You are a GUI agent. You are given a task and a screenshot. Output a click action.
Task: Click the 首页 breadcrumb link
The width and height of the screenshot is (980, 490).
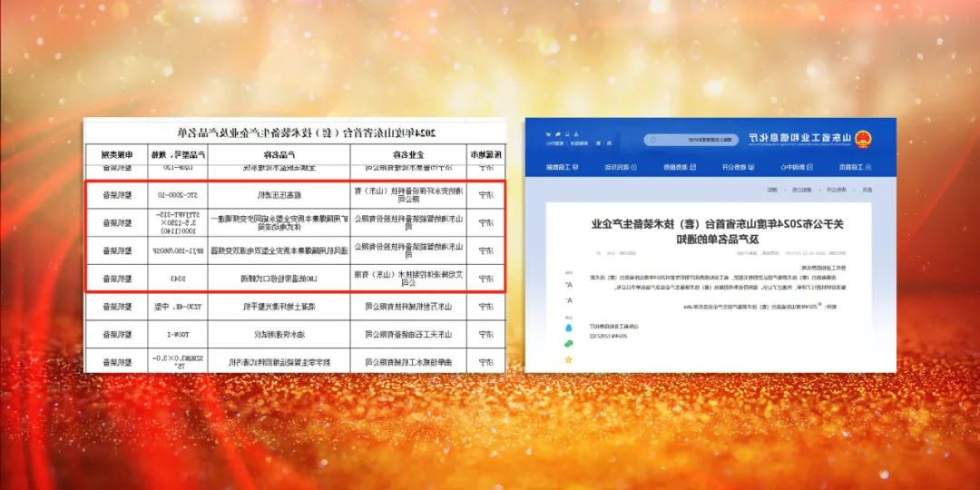[x=867, y=190]
